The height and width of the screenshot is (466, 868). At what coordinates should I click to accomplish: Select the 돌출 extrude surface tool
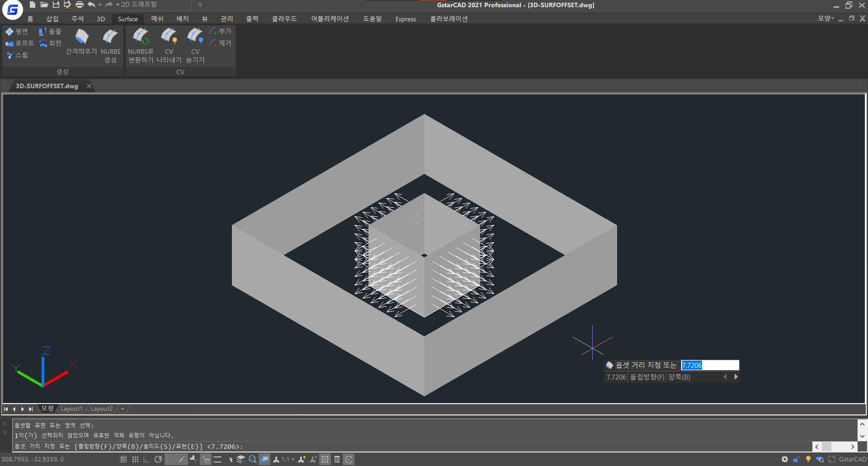50,31
